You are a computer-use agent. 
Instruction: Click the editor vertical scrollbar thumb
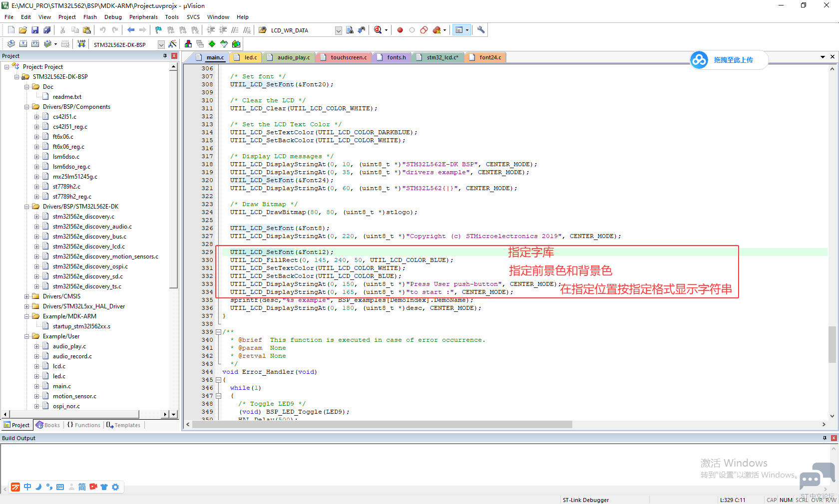[x=832, y=344]
